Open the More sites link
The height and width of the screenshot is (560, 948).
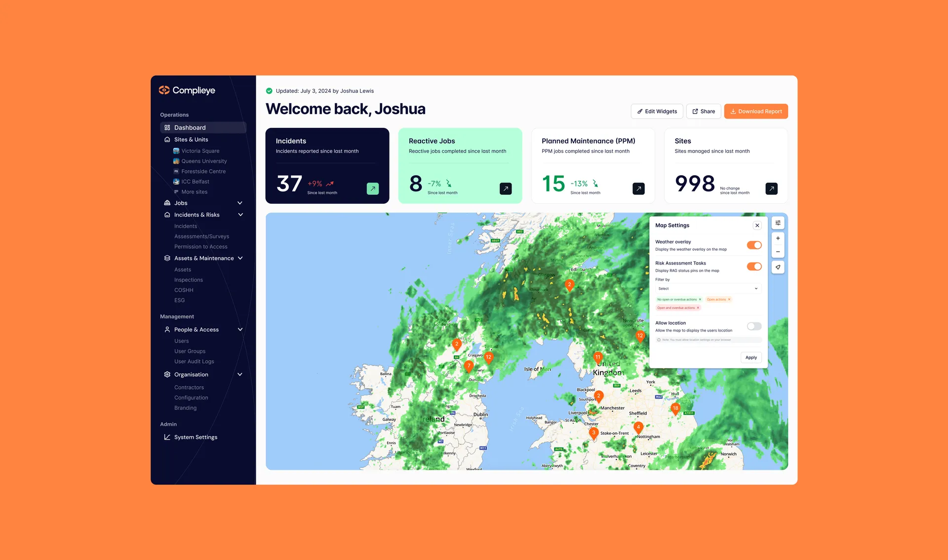tap(194, 192)
